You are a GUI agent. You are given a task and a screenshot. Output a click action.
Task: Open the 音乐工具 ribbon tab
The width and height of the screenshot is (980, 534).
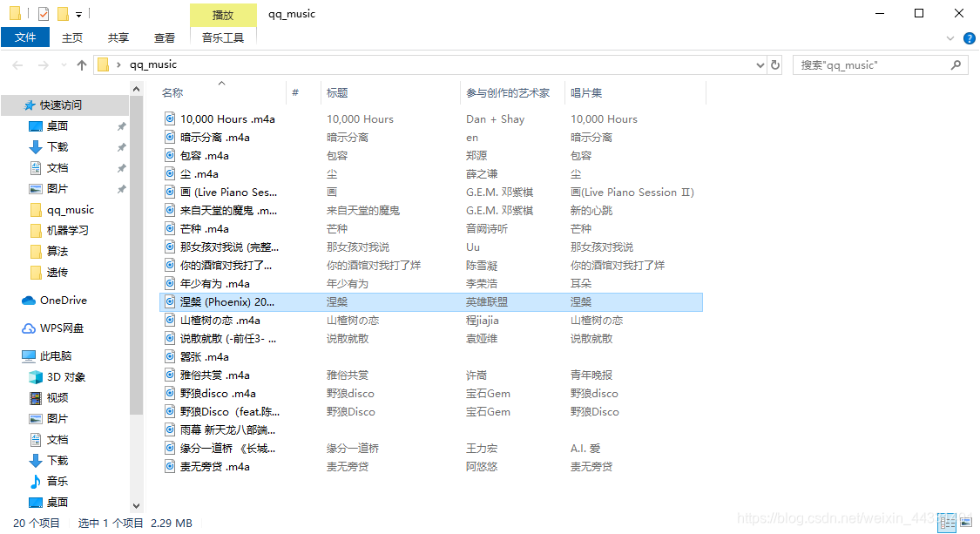[x=222, y=37]
